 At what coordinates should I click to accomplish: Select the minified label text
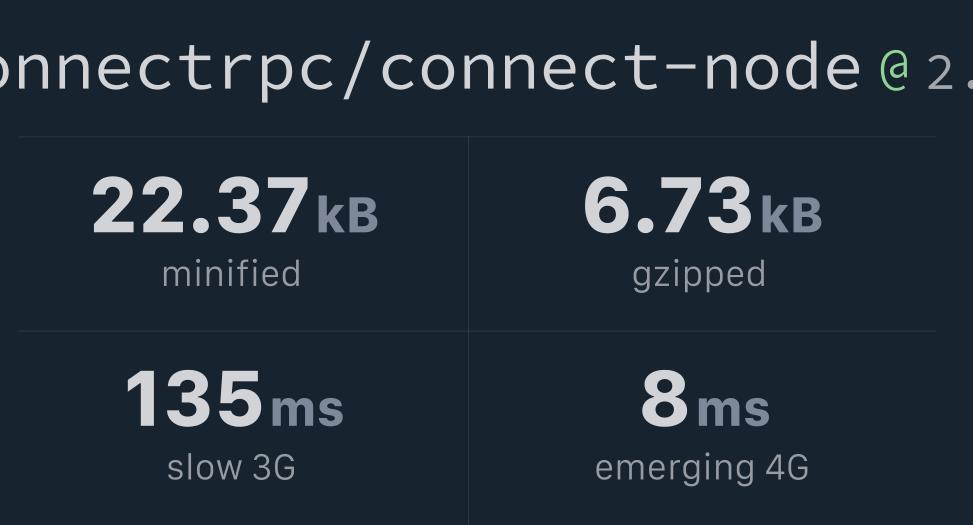coord(231,274)
